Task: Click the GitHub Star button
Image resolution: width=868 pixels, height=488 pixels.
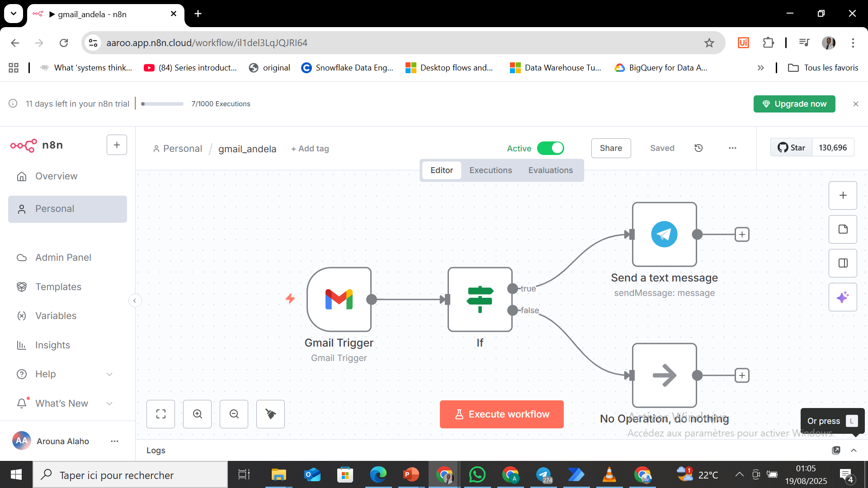Action: (791, 148)
